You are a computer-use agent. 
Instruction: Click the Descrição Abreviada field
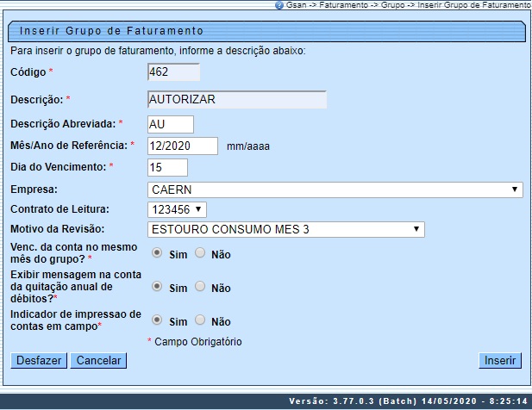point(171,124)
